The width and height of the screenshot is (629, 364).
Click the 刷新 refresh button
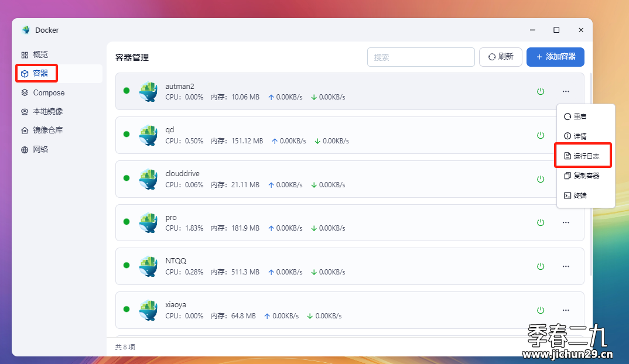[x=500, y=57]
